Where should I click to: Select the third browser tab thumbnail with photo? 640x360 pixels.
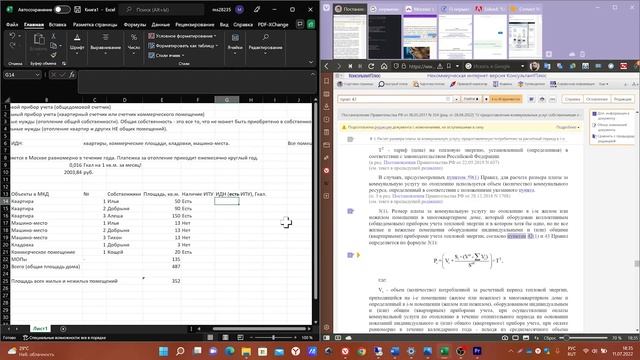(420, 37)
